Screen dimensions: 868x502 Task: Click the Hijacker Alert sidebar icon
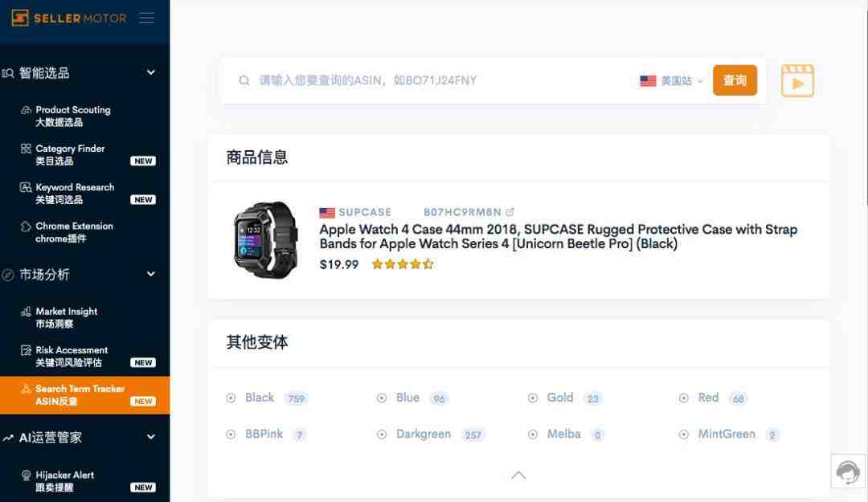(26, 475)
